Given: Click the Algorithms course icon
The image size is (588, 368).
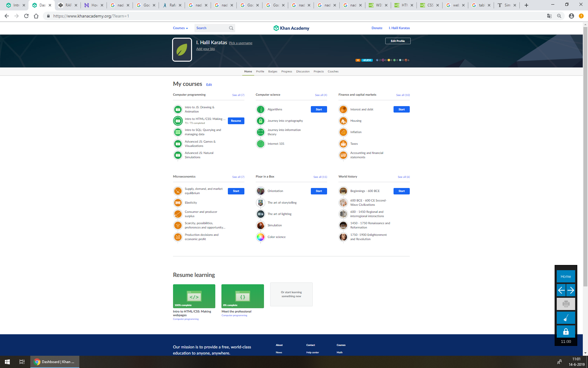Looking at the screenshot, I should (261, 109).
